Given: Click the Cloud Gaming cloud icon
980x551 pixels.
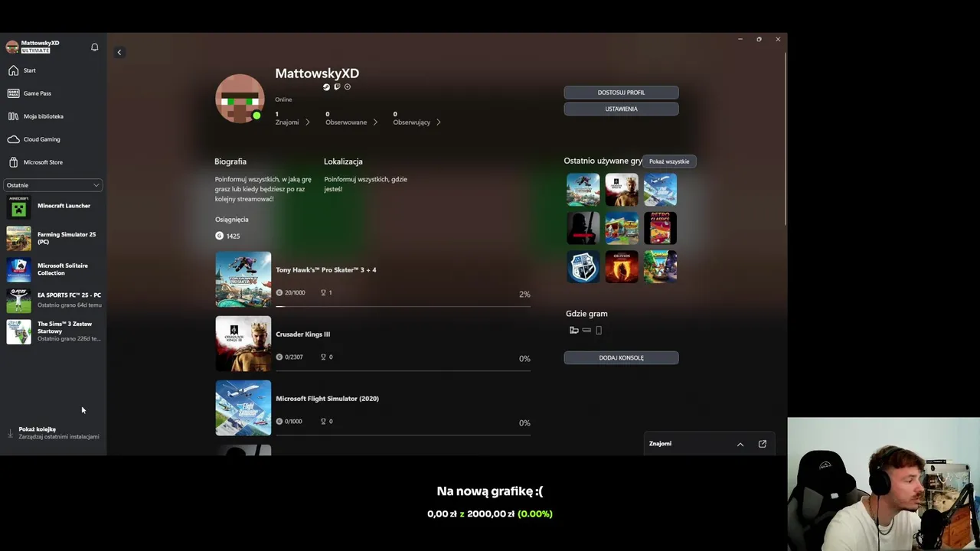Looking at the screenshot, I should (x=13, y=139).
